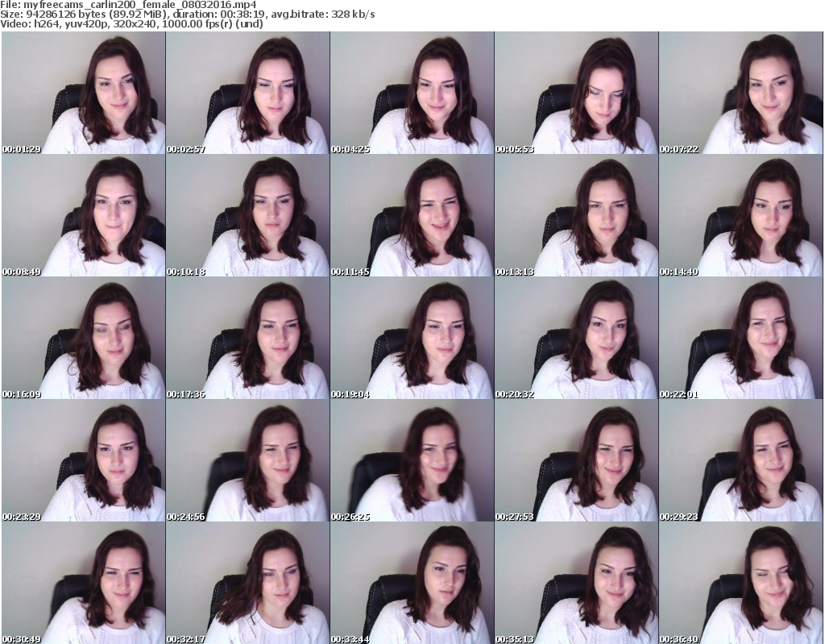Click the thumbnail at 00:30:49

82,584
